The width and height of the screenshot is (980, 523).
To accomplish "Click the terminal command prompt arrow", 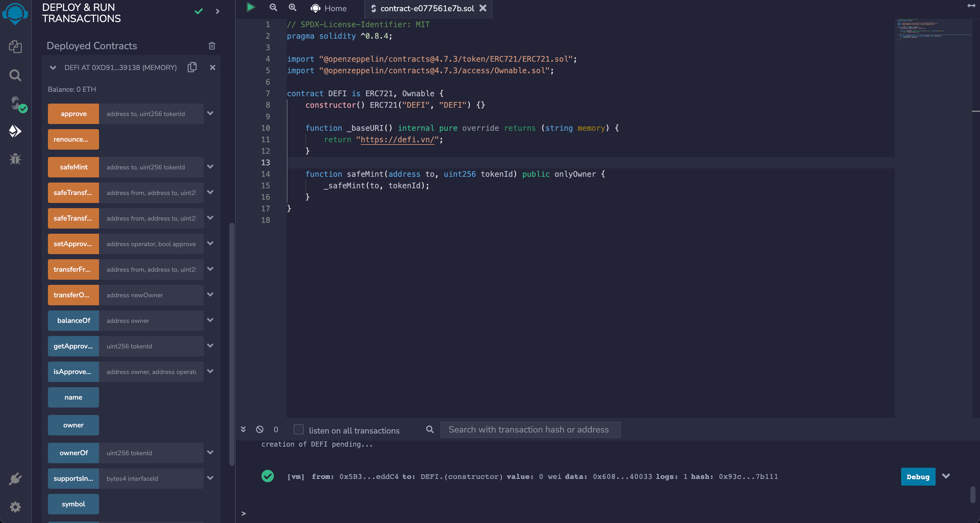I will pos(243,513).
